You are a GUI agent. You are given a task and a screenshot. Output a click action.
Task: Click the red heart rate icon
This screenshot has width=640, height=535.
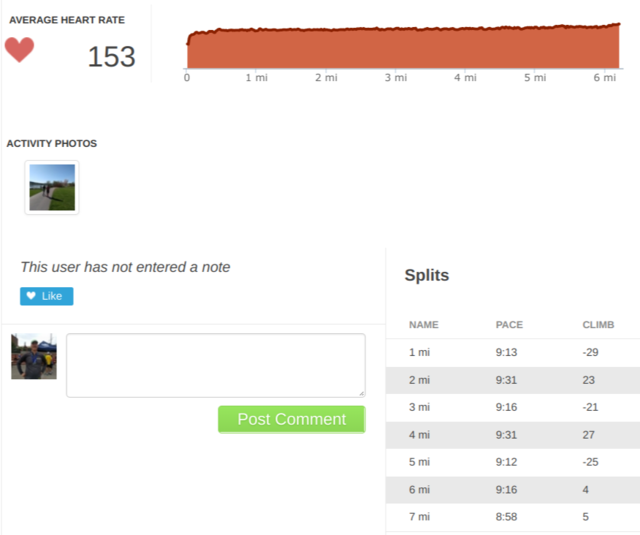[x=19, y=50]
